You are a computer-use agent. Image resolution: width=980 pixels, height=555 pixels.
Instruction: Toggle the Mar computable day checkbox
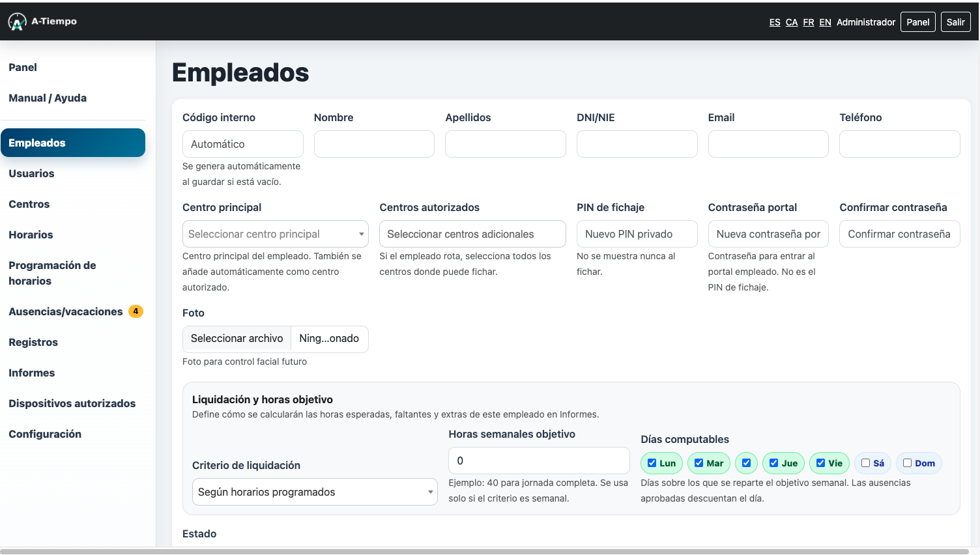(x=699, y=463)
